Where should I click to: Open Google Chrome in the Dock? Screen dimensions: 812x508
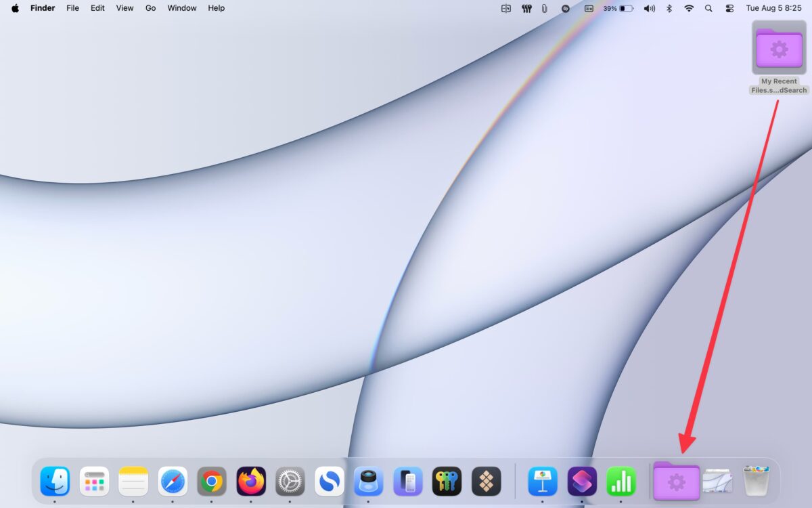point(212,482)
